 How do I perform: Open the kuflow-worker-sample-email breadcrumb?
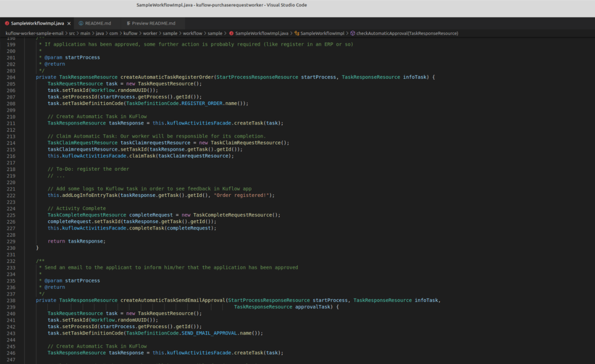35,34
